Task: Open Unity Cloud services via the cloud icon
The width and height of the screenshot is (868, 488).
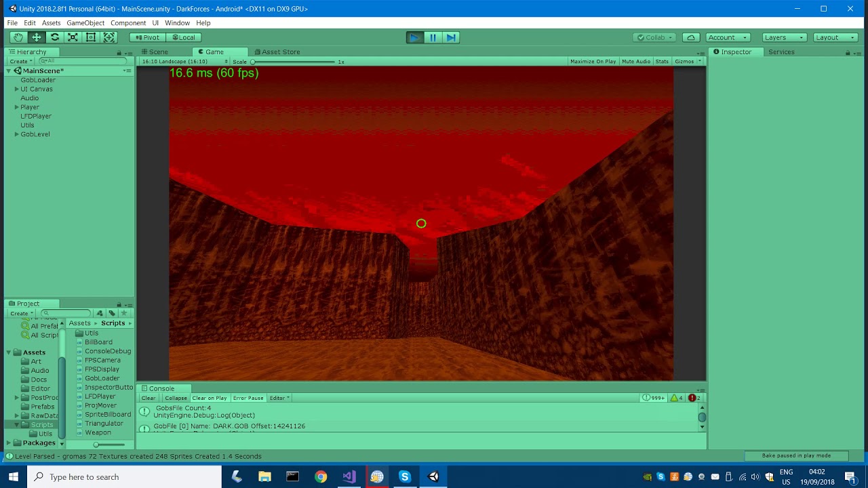Action: (691, 37)
